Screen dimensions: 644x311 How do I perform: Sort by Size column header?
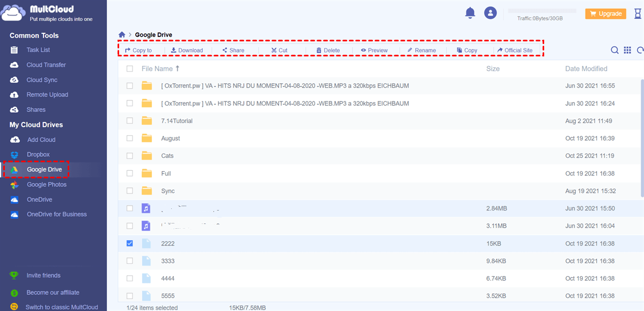[493, 69]
